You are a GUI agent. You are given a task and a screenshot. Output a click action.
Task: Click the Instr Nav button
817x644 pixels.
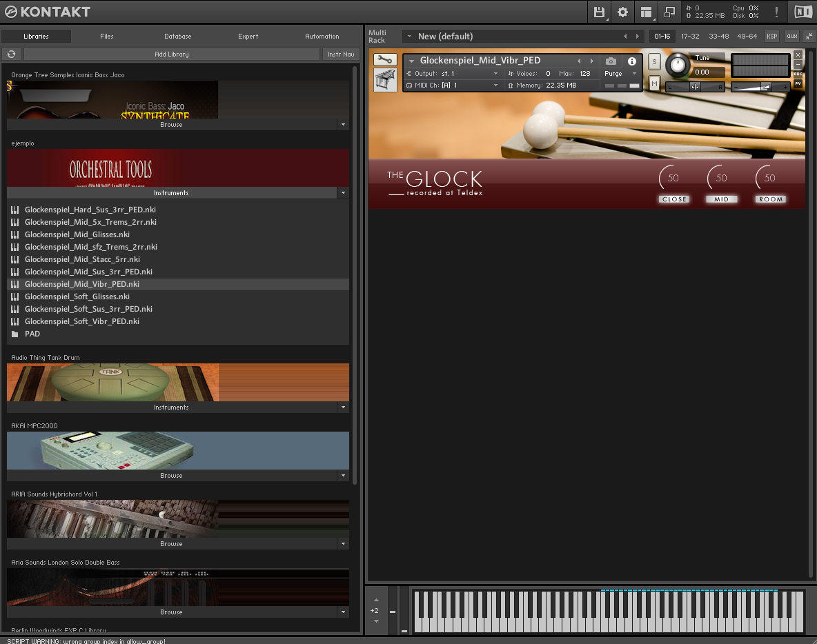point(341,54)
